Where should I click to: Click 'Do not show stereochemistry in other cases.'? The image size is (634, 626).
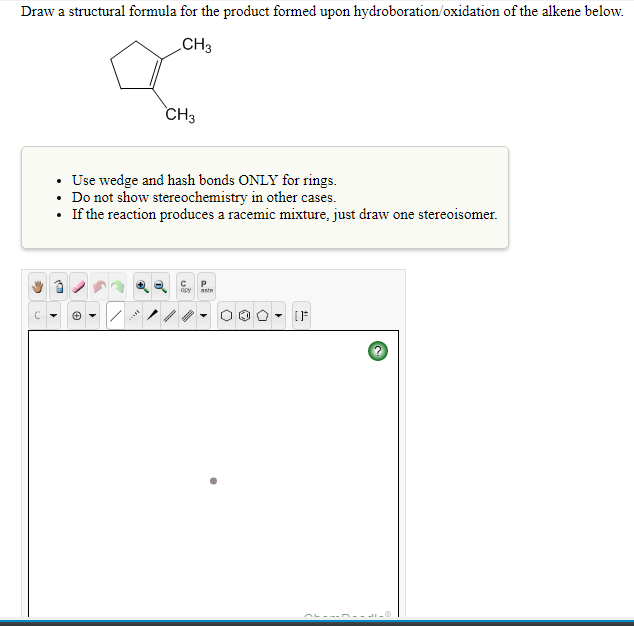pyautogui.click(x=204, y=197)
